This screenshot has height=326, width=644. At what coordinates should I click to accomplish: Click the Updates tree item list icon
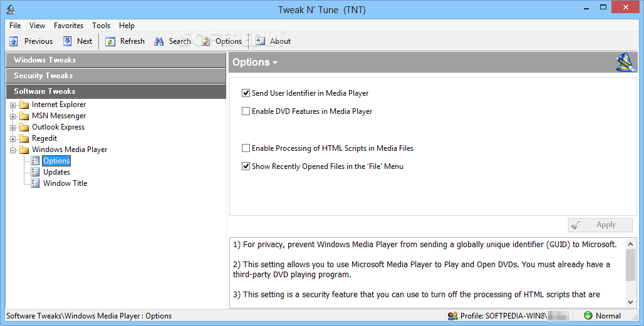point(35,172)
